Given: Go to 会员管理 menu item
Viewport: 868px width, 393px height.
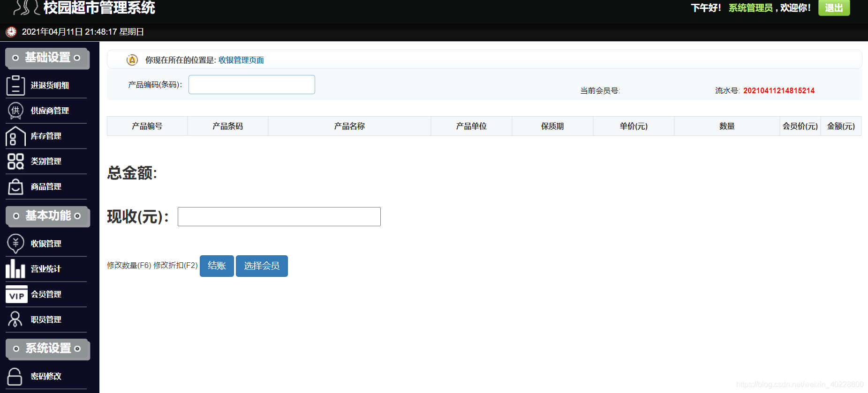Looking at the screenshot, I should [46, 294].
